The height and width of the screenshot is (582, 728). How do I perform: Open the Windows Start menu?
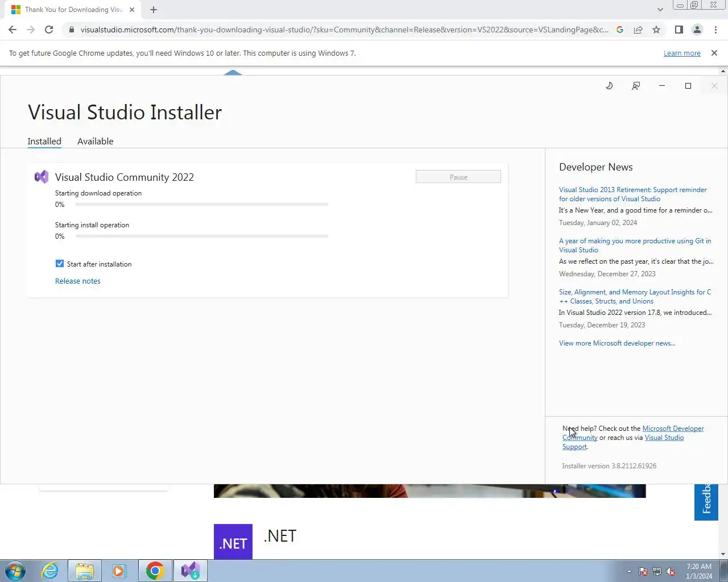[x=15, y=571]
